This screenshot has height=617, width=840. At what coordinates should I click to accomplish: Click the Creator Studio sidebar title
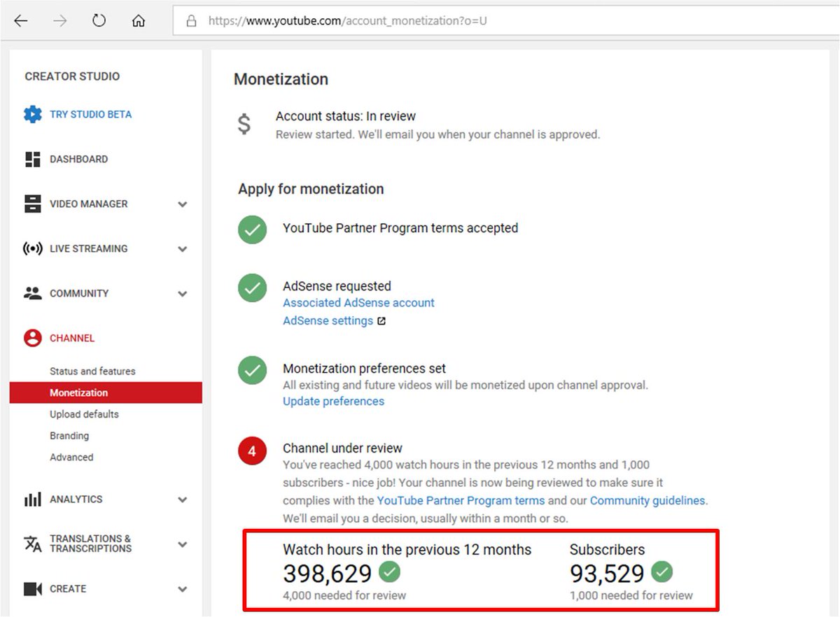point(72,76)
